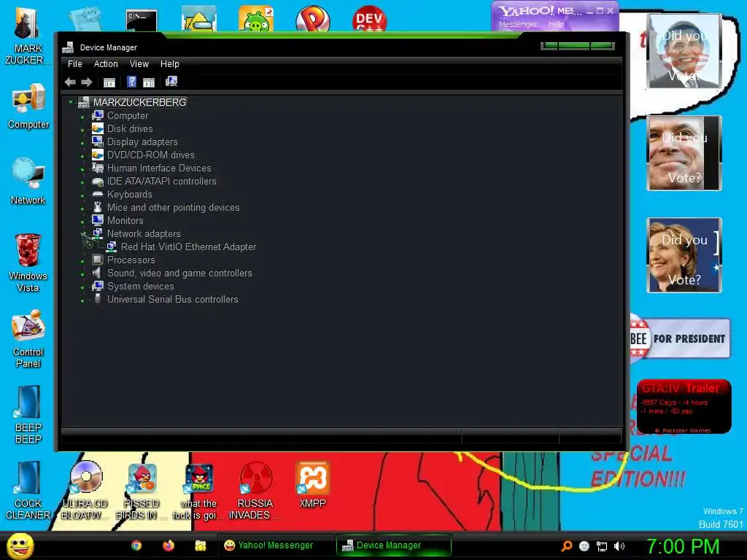Open the XMPP desktop shortcut
The image size is (747, 560).
point(312,484)
